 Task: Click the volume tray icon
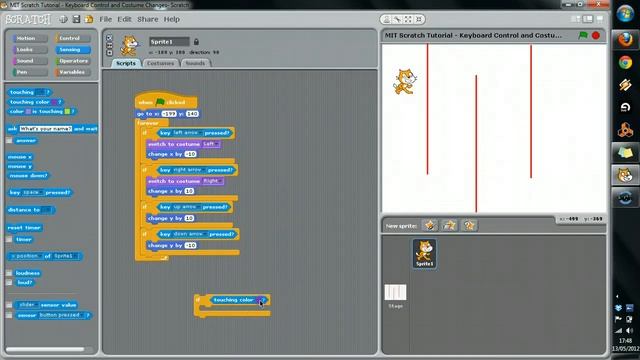click(629, 330)
